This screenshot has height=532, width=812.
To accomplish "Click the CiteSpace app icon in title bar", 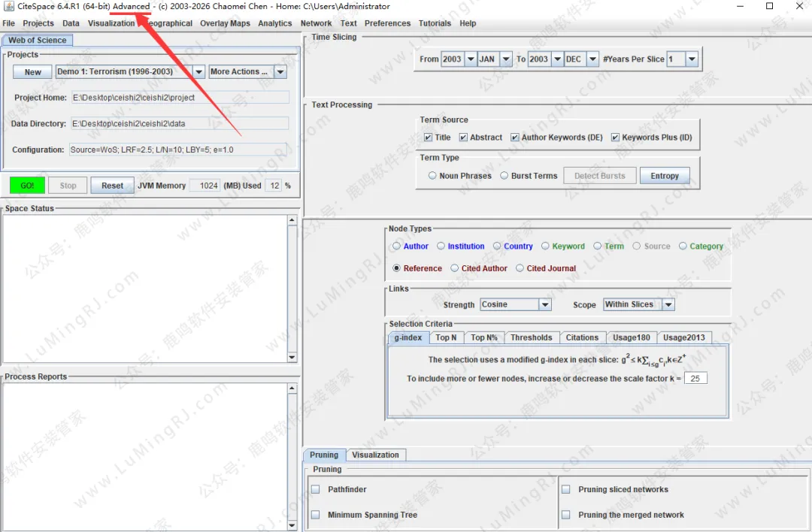I will point(8,6).
